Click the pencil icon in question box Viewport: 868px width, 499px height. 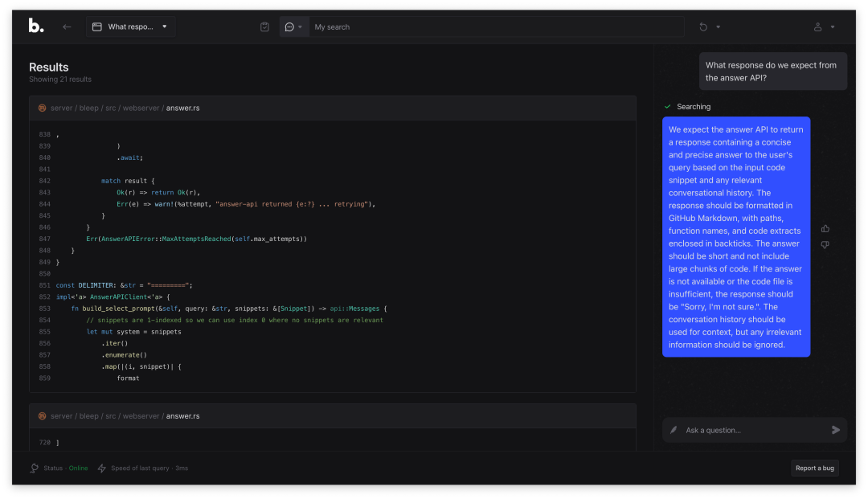coord(674,430)
